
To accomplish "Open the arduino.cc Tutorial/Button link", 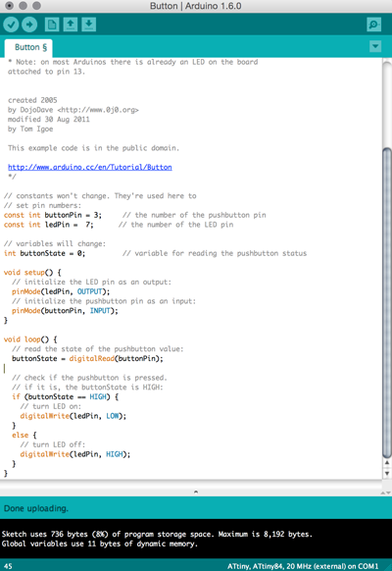I will pyautogui.click(x=90, y=167).
